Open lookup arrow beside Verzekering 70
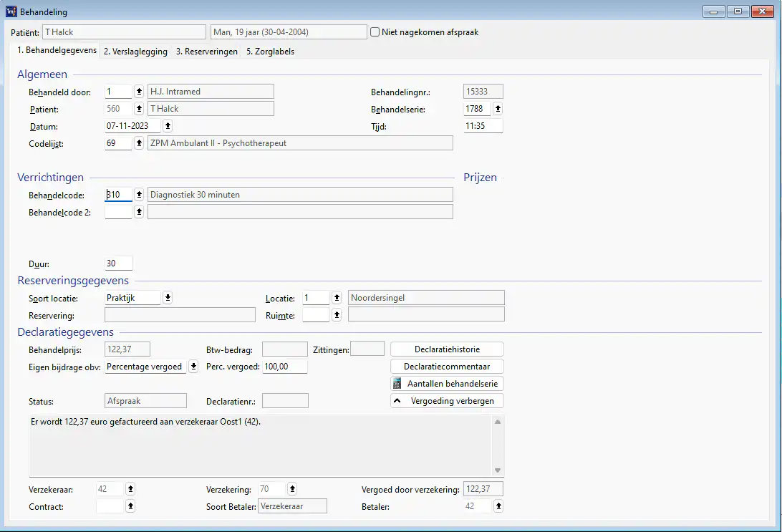Screen dimensions: 782x532 coord(292,489)
